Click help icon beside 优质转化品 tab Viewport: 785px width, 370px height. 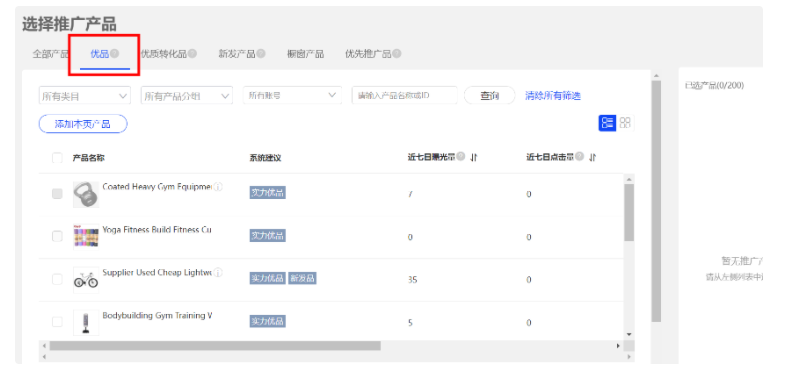pyautogui.click(x=192, y=54)
